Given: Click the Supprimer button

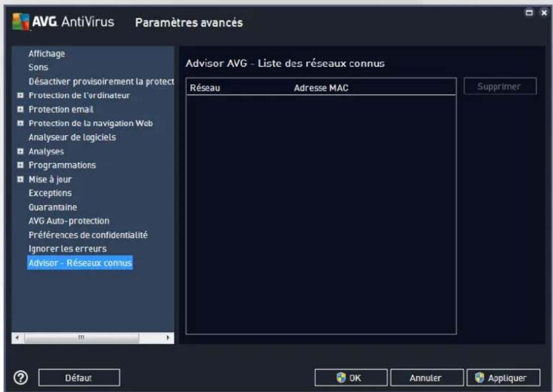Looking at the screenshot, I should (500, 86).
